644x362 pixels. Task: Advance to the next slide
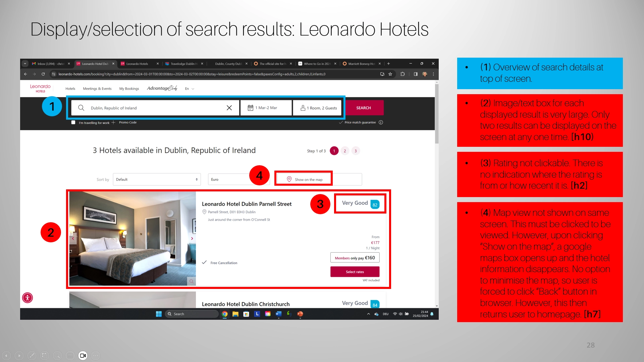point(19,356)
